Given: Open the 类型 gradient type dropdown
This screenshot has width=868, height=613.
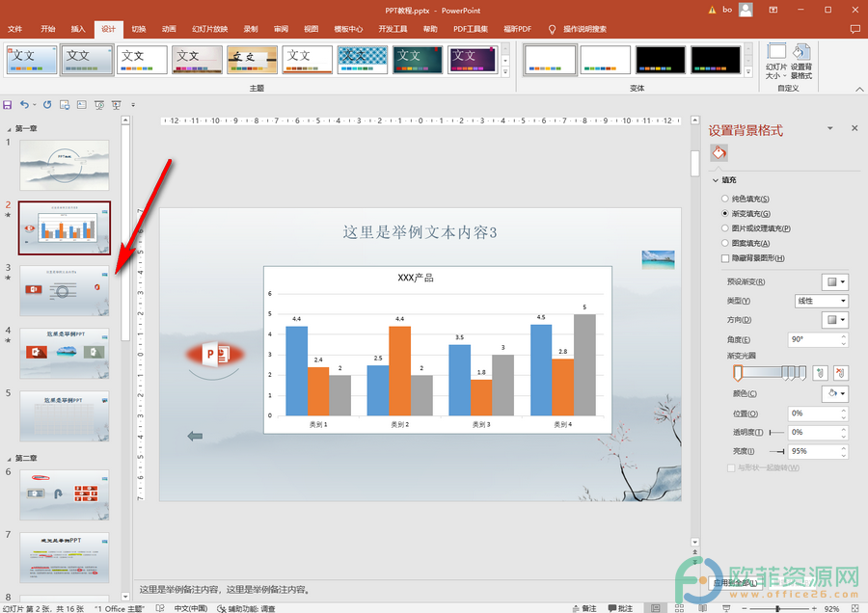Looking at the screenshot, I should pos(821,301).
